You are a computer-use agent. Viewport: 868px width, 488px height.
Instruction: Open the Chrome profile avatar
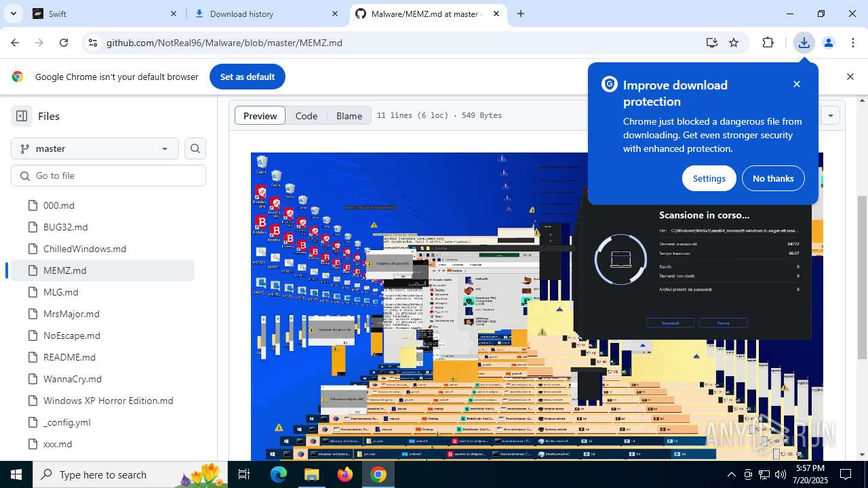click(829, 43)
